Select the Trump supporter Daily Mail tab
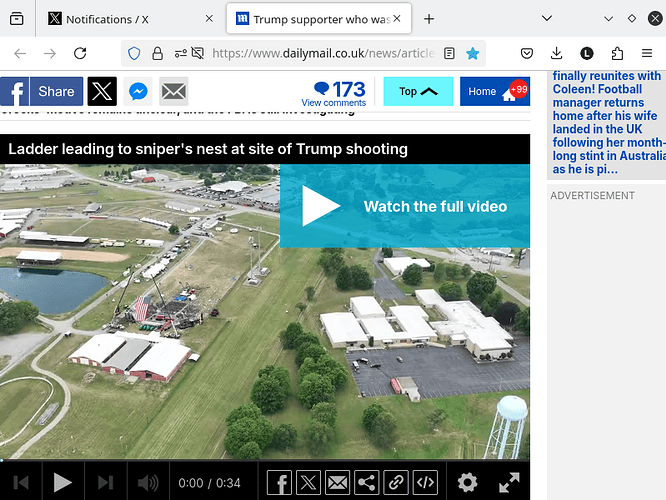The image size is (666, 500). click(x=319, y=19)
